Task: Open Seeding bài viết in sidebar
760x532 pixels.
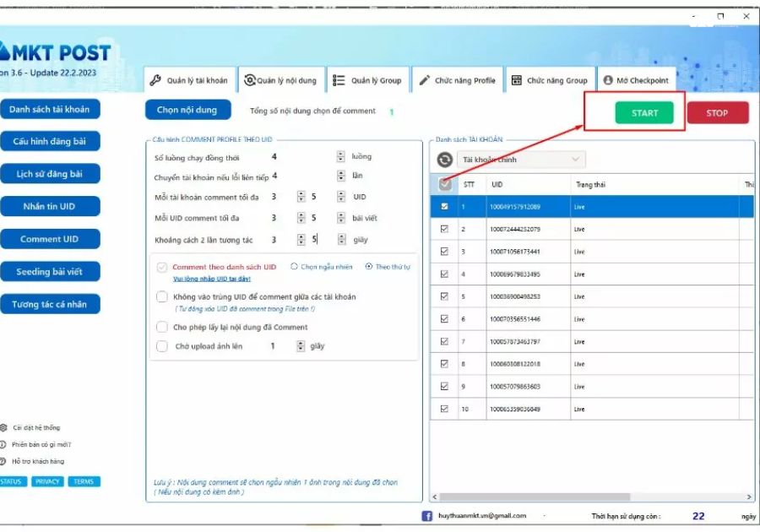Action: 50,272
